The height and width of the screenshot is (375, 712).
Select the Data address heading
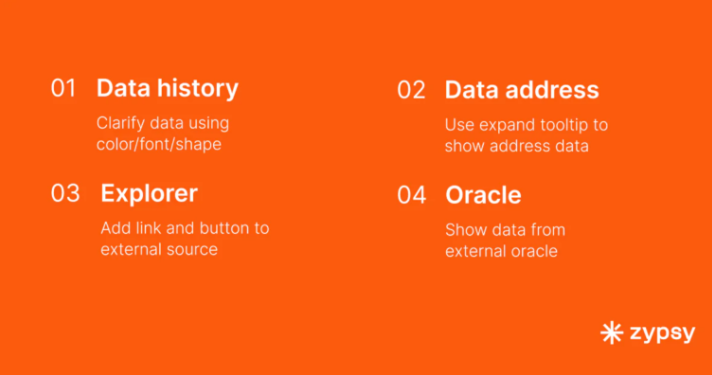[522, 90]
